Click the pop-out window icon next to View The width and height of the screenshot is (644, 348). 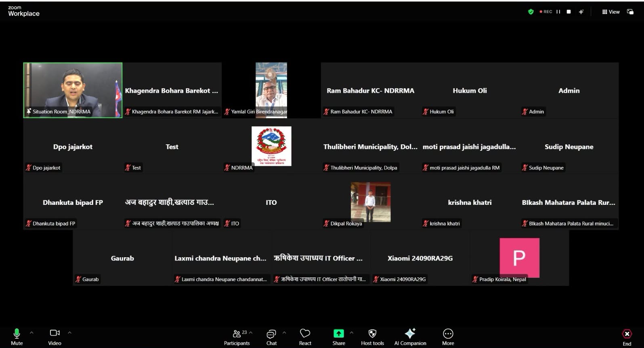click(x=630, y=12)
